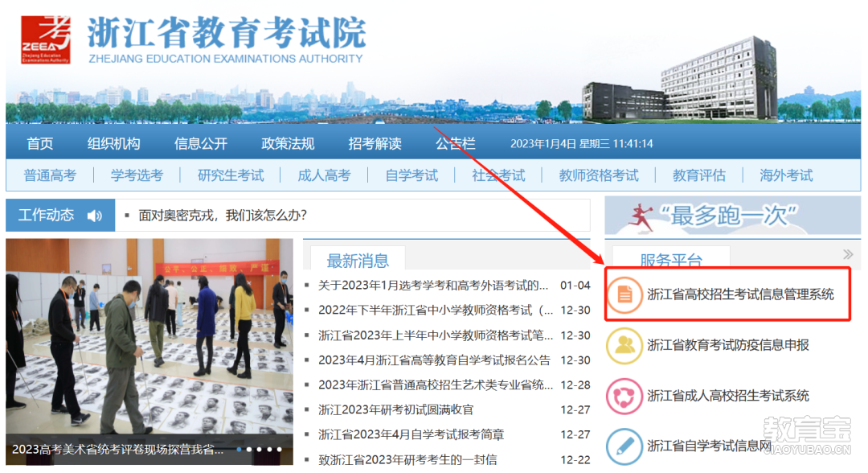Click the speaker icon beside 工作动态
Image resolution: width=868 pixels, height=473 pixels.
(x=95, y=216)
